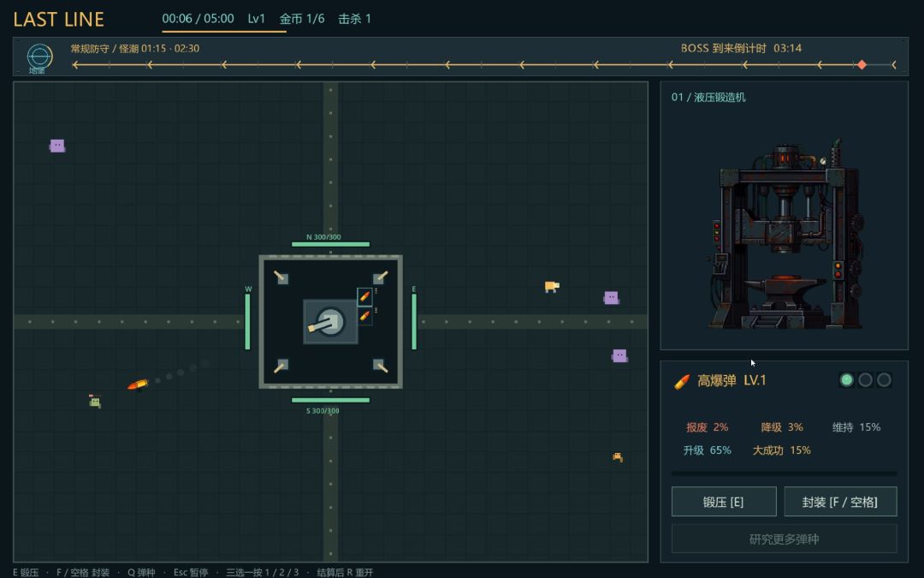The image size is (924, 578).
Task: Click the last unlit level indicator circle
Action: pos(884,380)
